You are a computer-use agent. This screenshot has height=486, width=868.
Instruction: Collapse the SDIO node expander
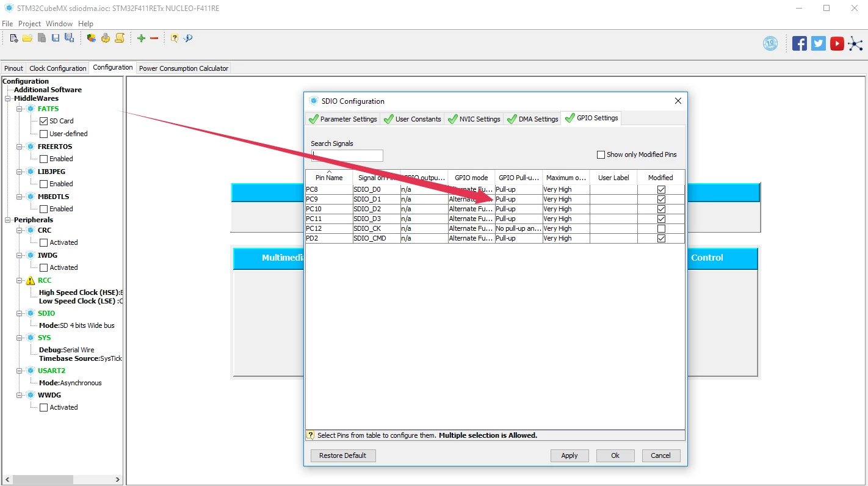[20, 313]
